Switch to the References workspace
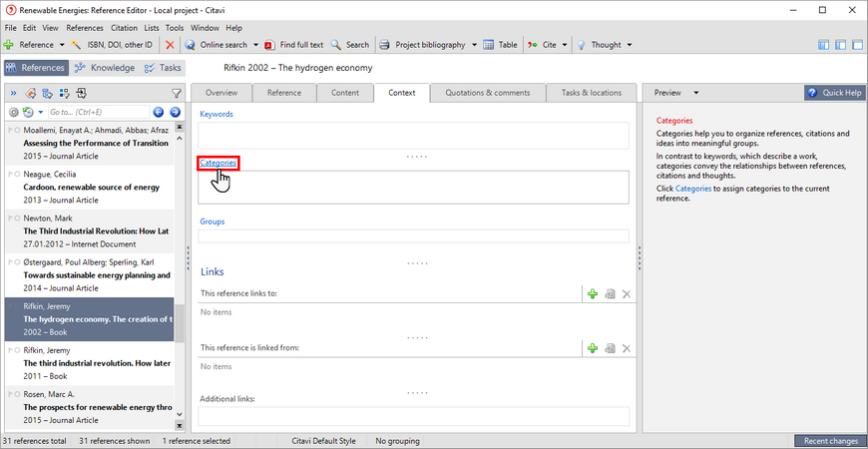The image size is (868, 449). [36, 68]
